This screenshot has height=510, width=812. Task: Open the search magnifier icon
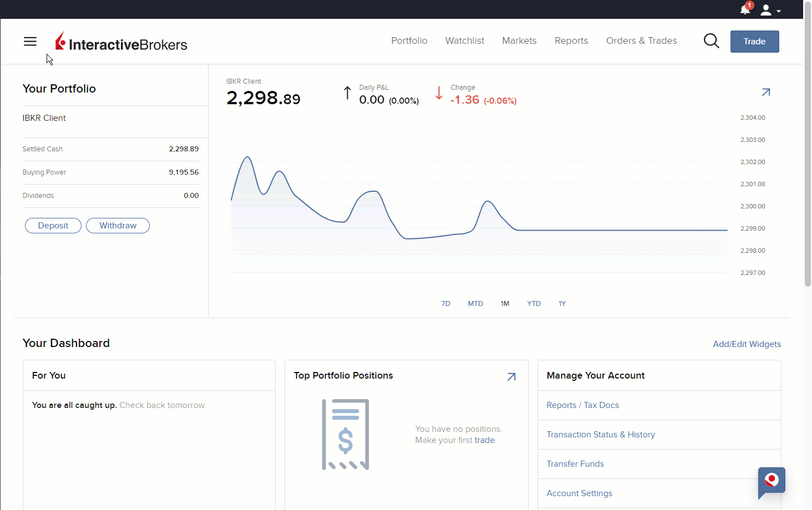711,41
